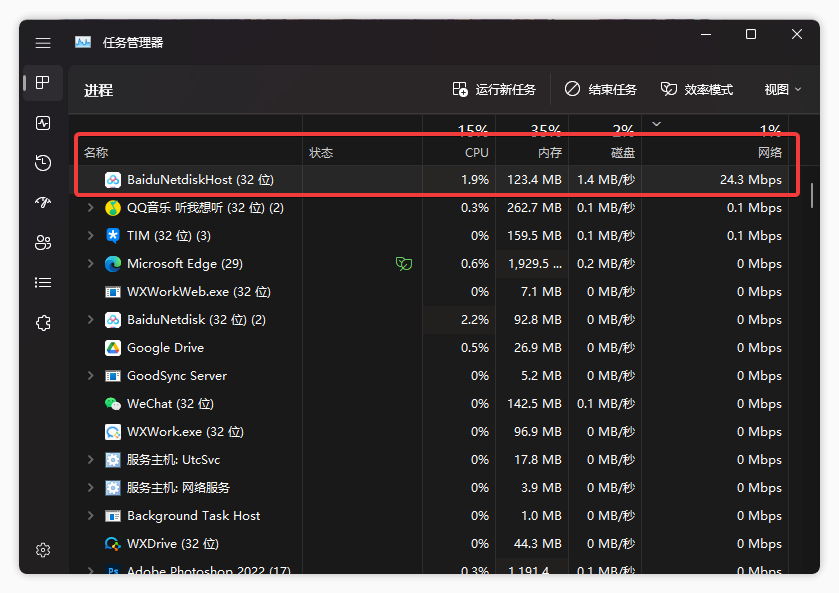This screenshot has height=593, width=839.
Task: Click the GoodSync Server process icon
Action: [112, 376]
